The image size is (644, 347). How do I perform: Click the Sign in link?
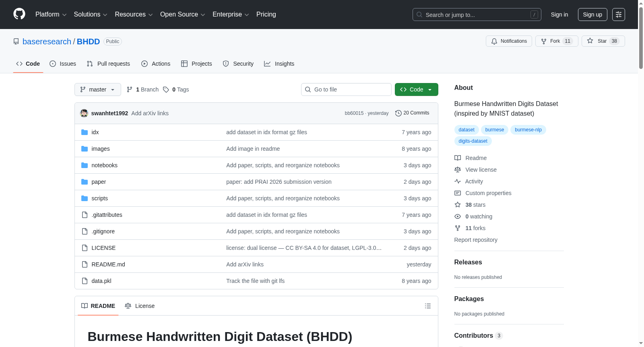pyautogui.click(x=559, y=15)
